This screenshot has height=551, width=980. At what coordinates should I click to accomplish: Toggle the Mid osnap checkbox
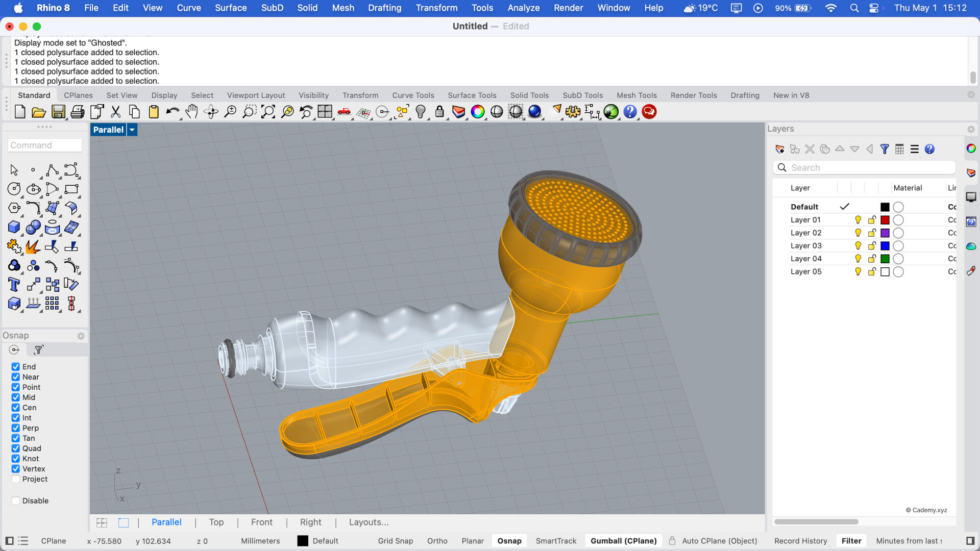(x=16, y=397)
